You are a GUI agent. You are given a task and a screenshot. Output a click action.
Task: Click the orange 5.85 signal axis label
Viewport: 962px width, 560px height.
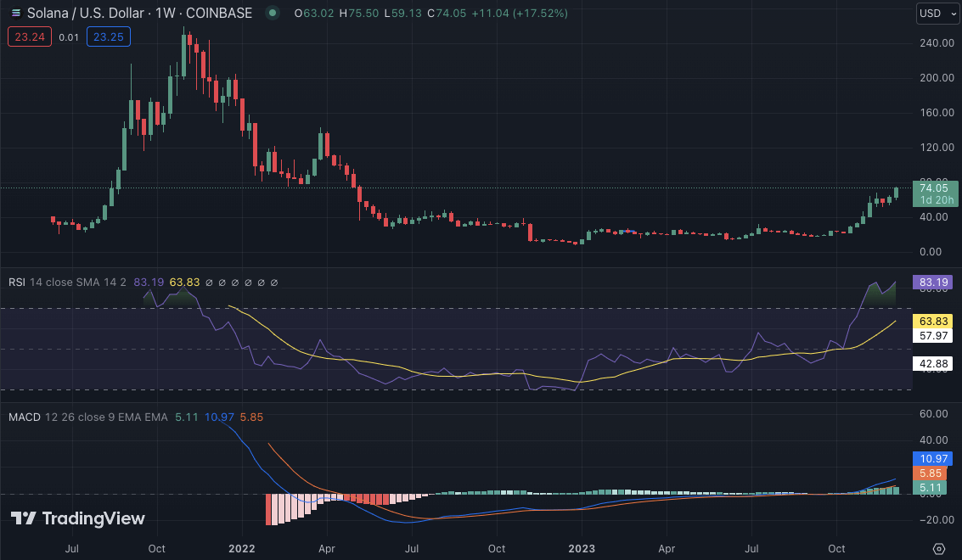pyautogui.click(x=933, y=473)
